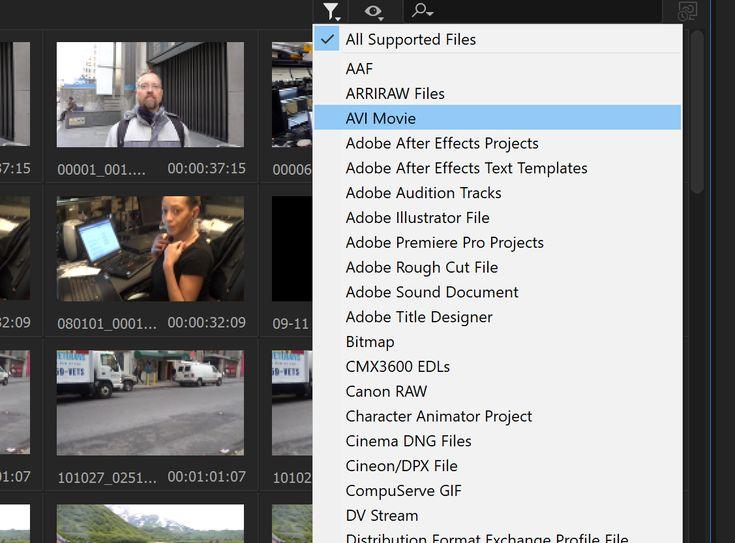
Task: Open the eye-shaped view options icon
Action: 374,12
